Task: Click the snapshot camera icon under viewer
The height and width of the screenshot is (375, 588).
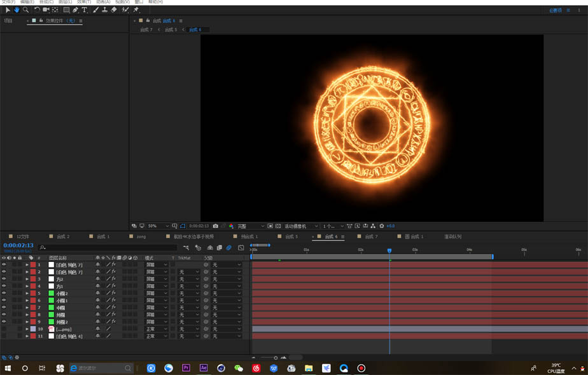Action: [x=216, y=226]
